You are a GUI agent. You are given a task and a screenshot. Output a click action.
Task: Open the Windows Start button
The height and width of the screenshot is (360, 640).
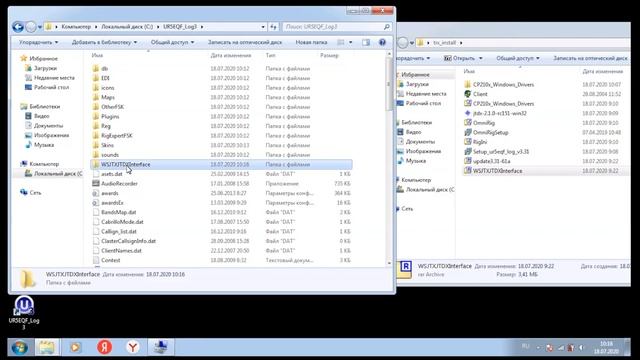click(20, 347)
